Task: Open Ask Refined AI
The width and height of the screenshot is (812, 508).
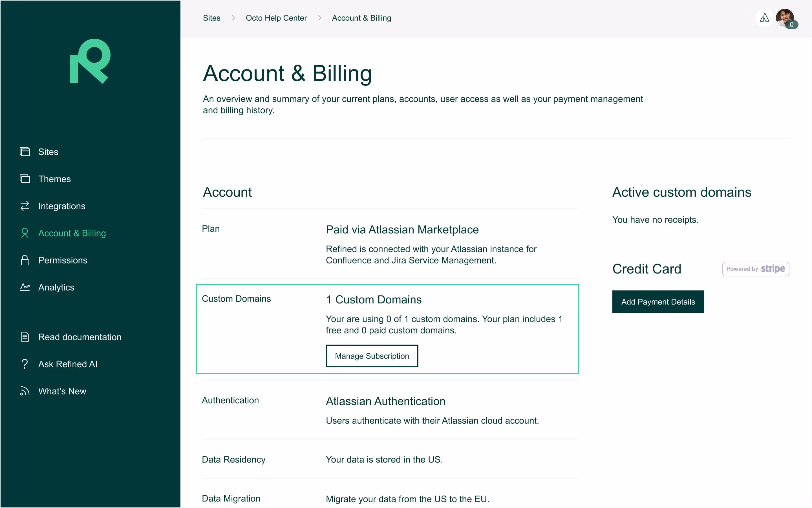Action: [68, 364]
